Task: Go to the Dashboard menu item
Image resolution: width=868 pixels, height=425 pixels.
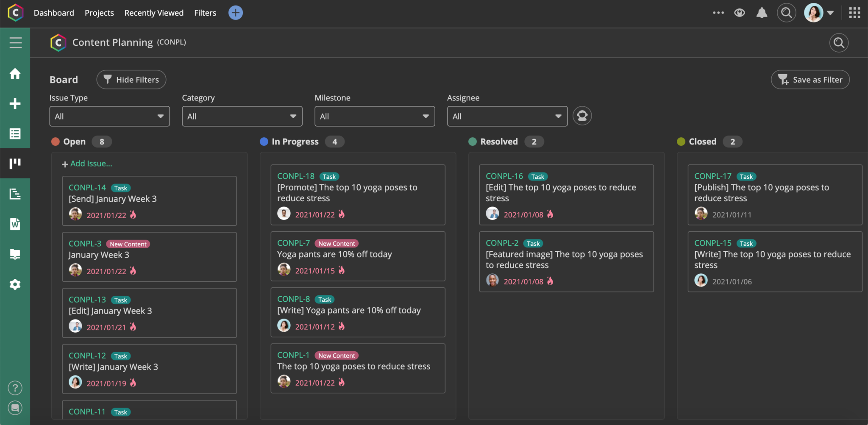Action: (x=54, y=13)
